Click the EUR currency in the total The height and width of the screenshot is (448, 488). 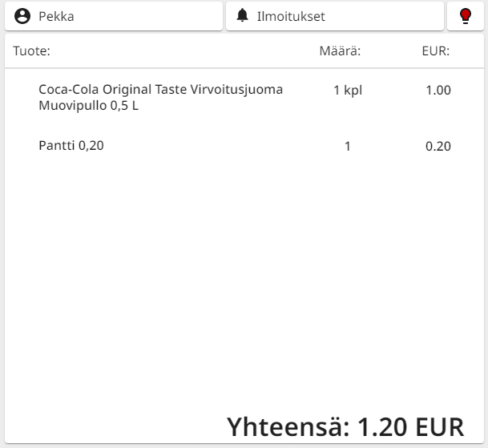[x=441, y=426]
